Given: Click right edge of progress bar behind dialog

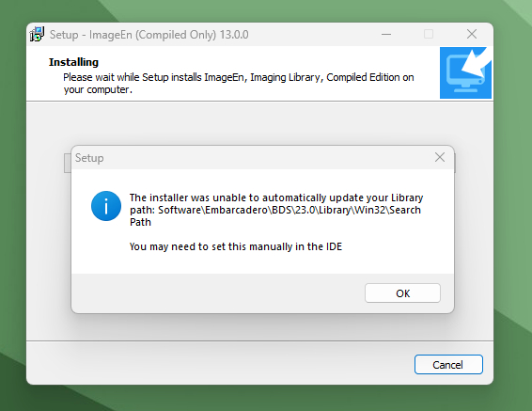Looking at the screenshot, I should coord(455,163).
